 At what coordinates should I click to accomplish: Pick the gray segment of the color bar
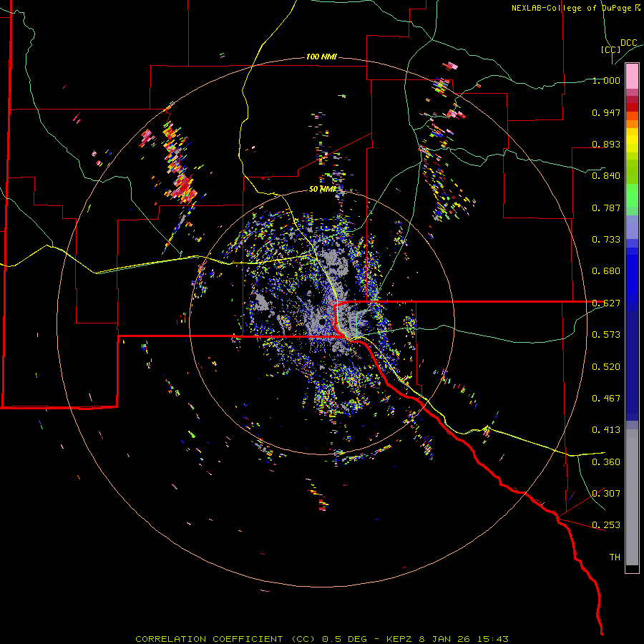[632, 497]
